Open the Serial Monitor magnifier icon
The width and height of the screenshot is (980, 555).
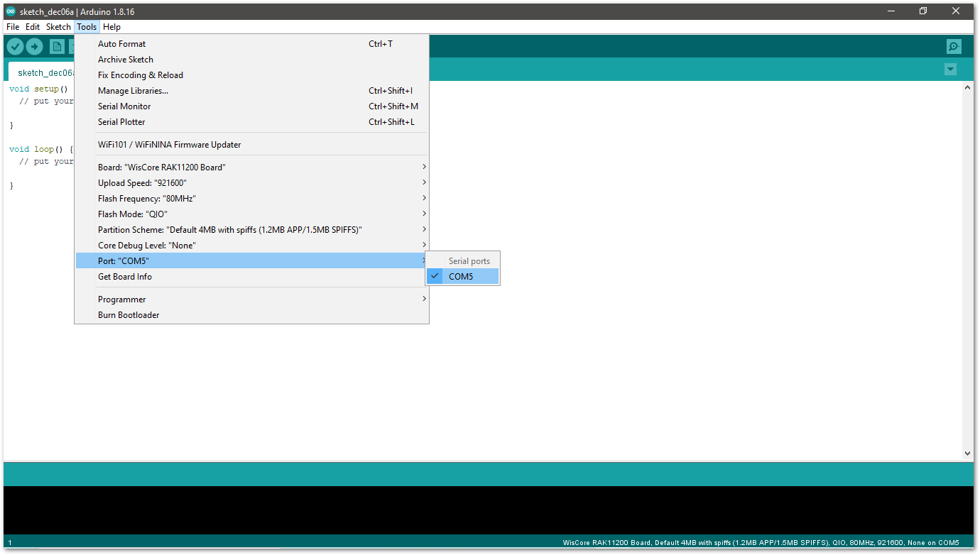click(954, 47)
